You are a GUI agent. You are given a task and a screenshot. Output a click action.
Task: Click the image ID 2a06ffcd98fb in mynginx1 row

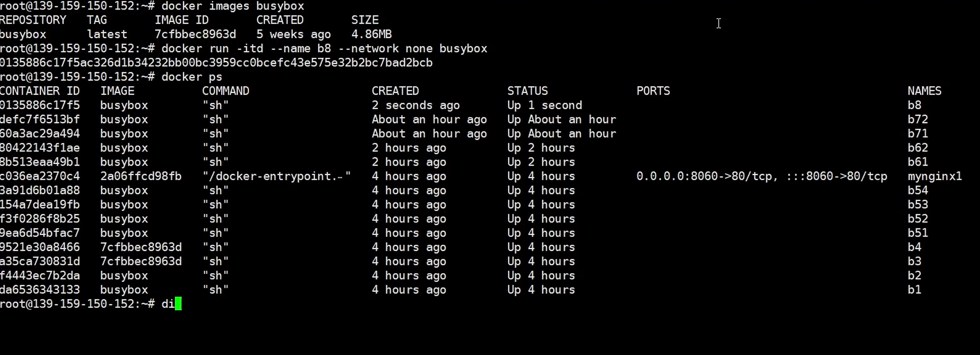(141, 176)
